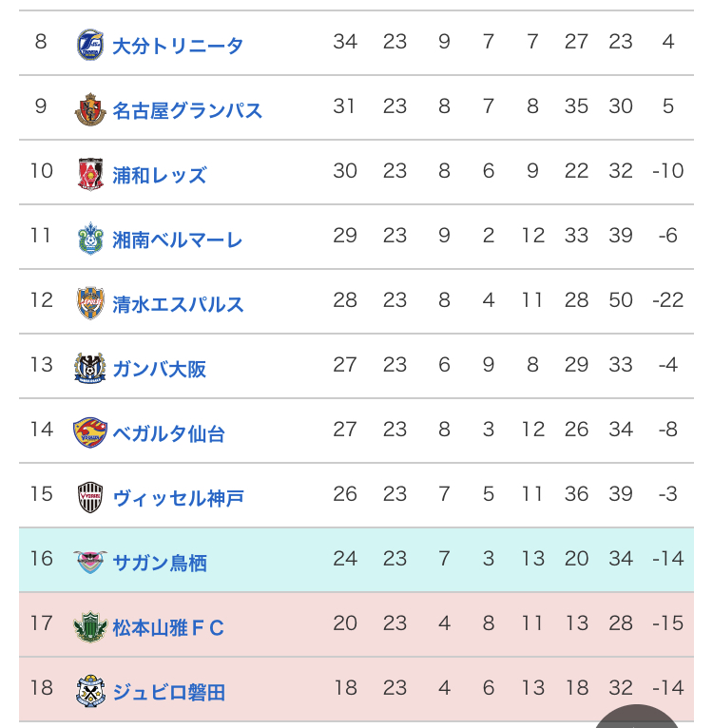Image resolution: width=713 pixels, height=728 pixels.
Task: Open the 名古屋グランパス team link
Action: pyautogui.click(x=187, y=110)
